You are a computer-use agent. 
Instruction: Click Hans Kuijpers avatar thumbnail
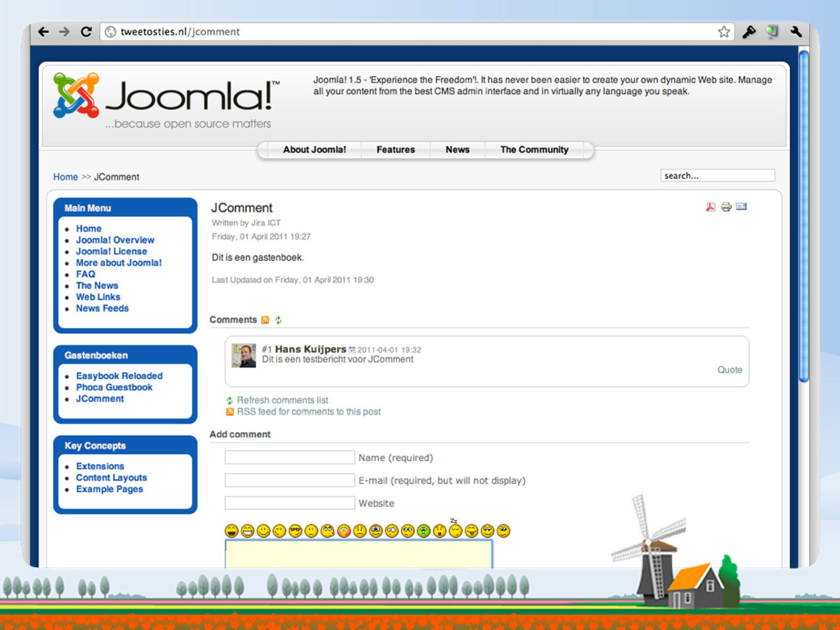coord(244,355)
